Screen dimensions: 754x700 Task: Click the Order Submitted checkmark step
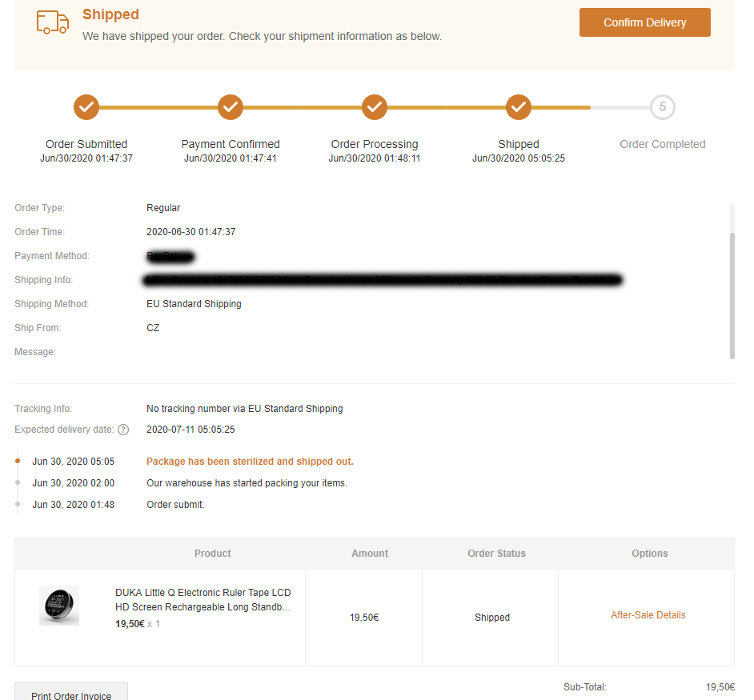click(86, 106)
